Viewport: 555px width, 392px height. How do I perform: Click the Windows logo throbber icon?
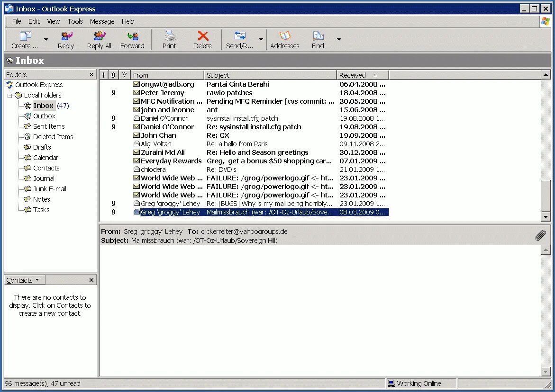[545, 21]
